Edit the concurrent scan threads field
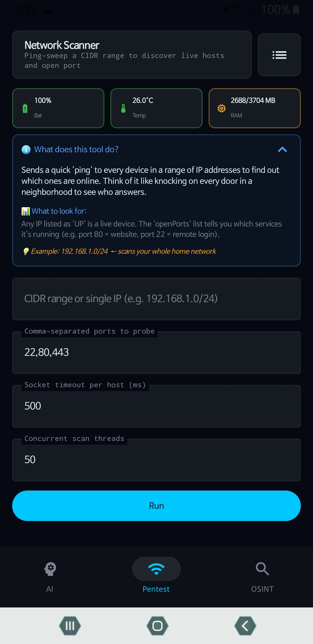313x644 pixels. [x=156, y=460]
